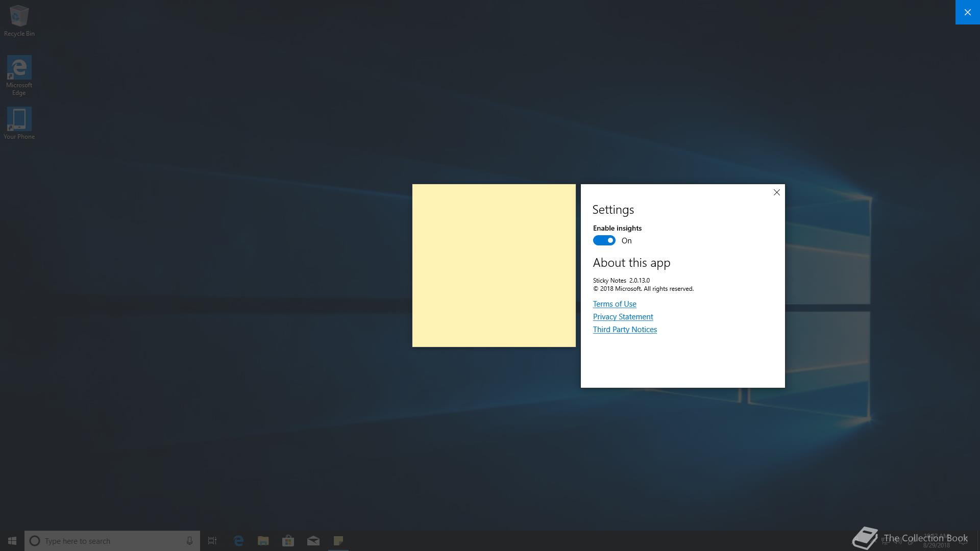The image size is (980, 551).
Task: Open Microsoft Store from the taskbar
Action: [288, 541]
